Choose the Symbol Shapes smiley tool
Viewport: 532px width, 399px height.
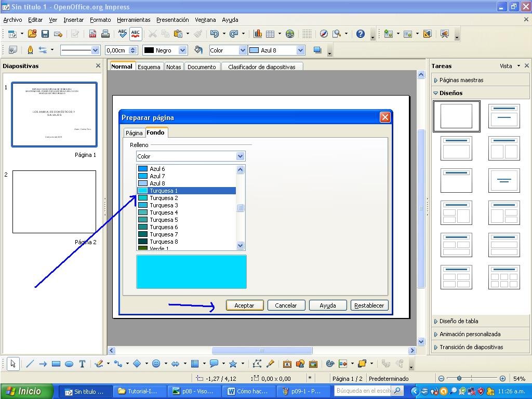pyautogui.click(x=156, y=364)
